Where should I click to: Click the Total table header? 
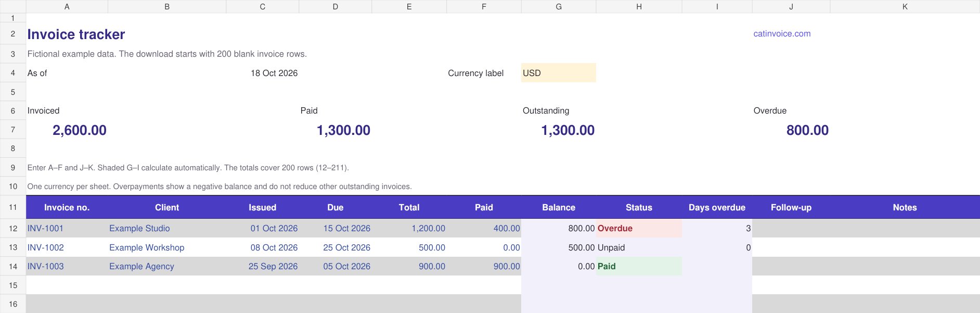click(409, 207)
